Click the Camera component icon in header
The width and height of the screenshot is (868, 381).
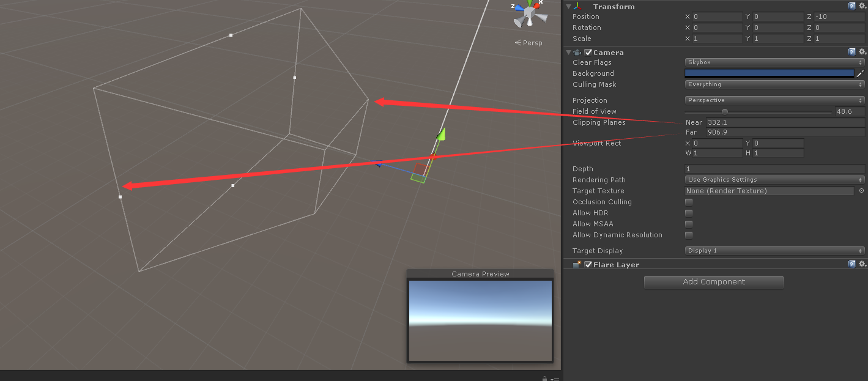(578, 52)
